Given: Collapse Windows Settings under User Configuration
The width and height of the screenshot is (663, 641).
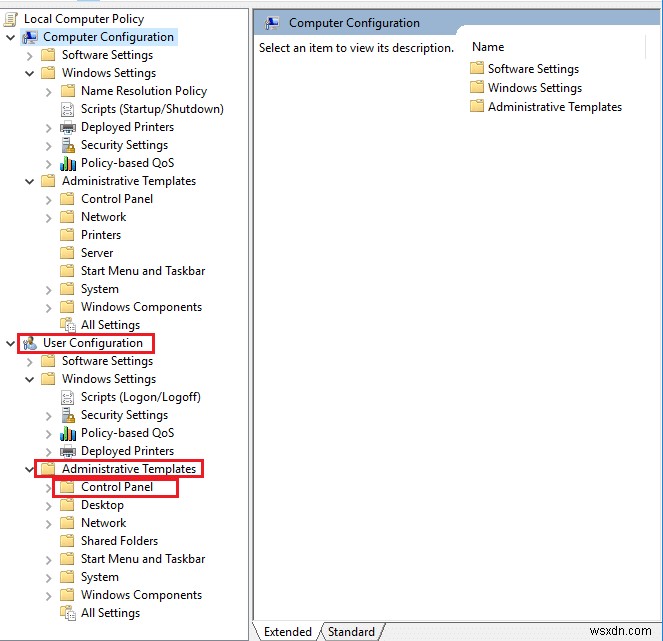Looking at the screenshot, I should [29, 380].
